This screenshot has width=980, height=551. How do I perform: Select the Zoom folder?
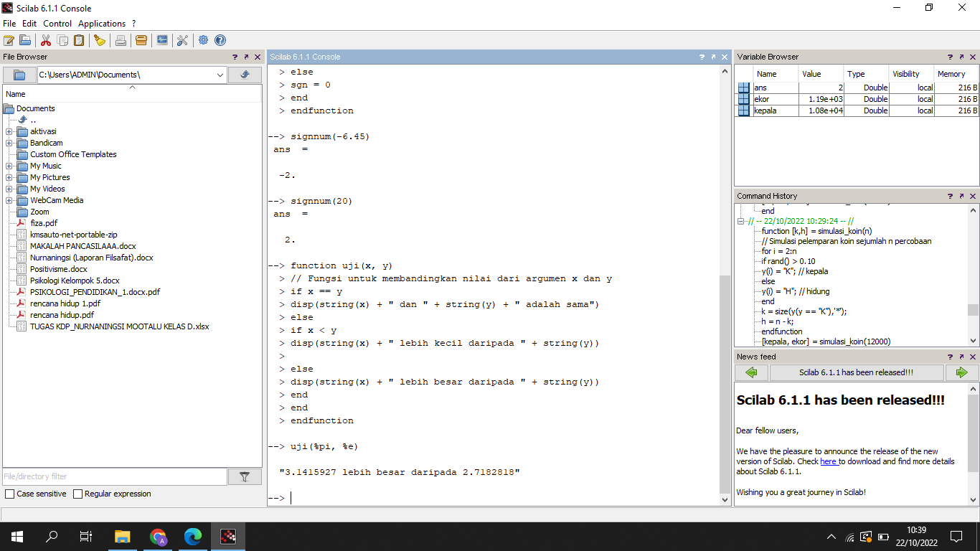(x=39, y=212)
